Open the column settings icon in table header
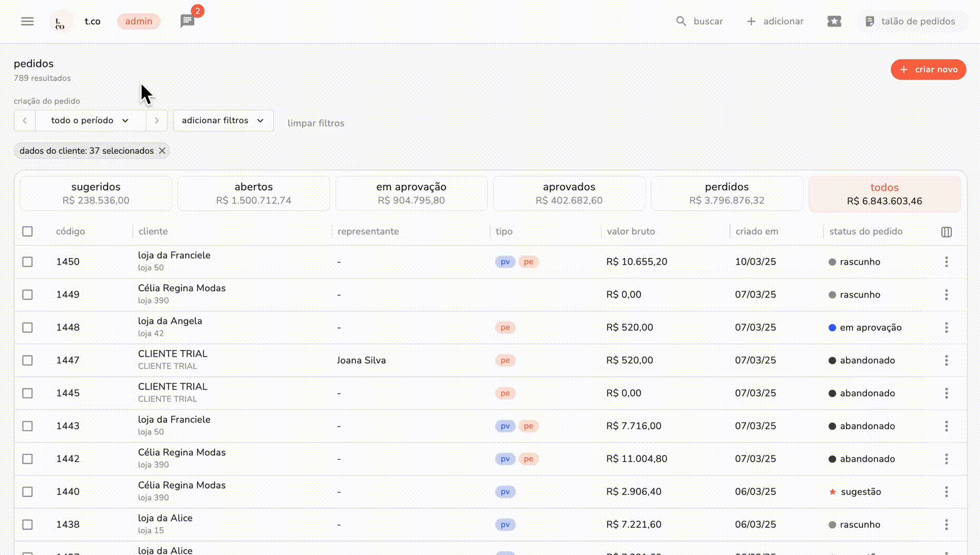 [947, 232]
